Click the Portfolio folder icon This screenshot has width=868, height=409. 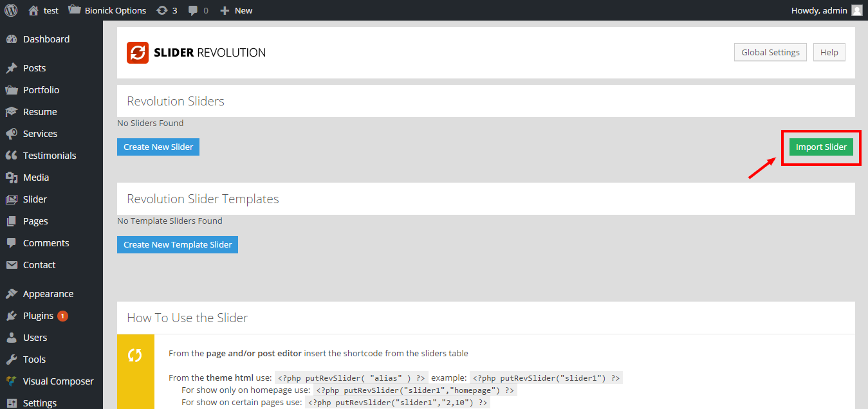12,90
